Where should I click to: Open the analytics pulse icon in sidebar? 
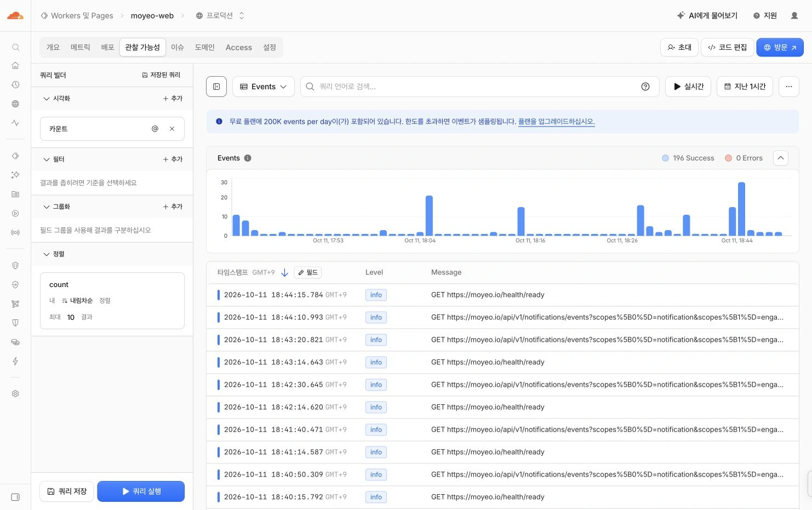tap(15, 123)
